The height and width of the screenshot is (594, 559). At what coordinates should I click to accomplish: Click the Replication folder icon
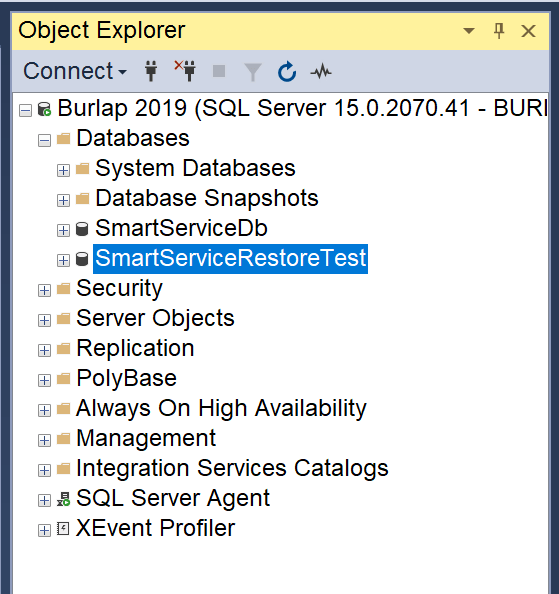tap(63, 349)
